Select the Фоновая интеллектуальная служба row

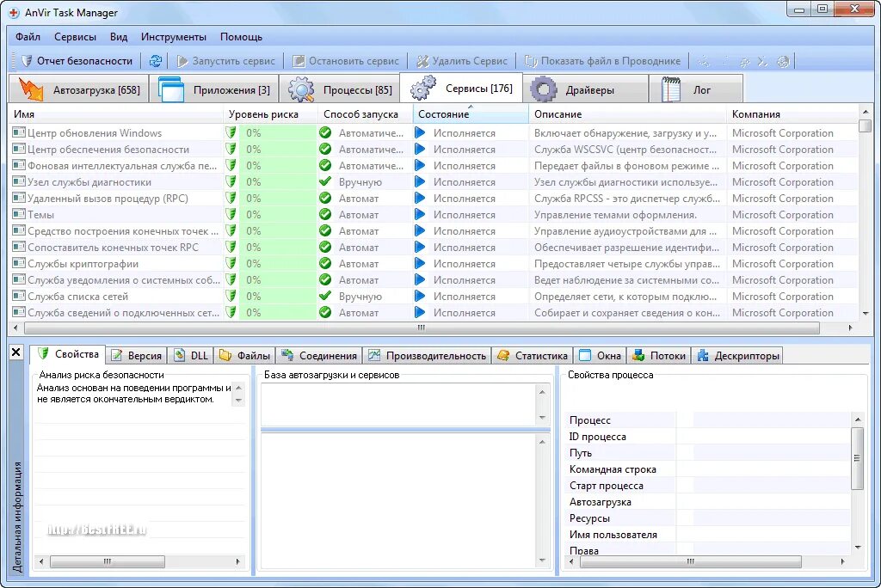point(434,166)
